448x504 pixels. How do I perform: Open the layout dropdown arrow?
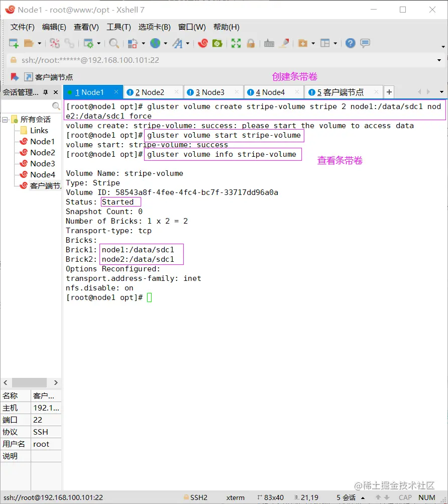click(x=335, y=43)
